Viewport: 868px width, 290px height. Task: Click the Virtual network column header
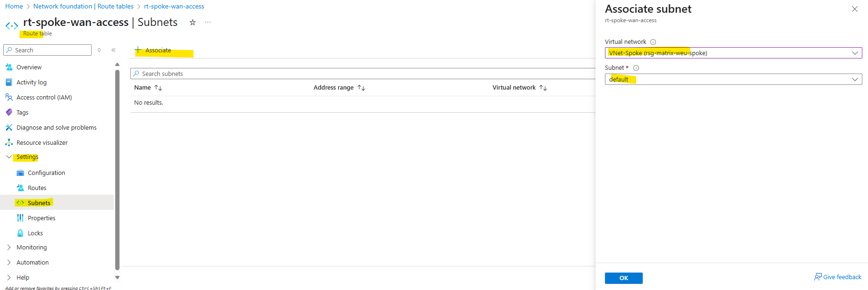514,88
